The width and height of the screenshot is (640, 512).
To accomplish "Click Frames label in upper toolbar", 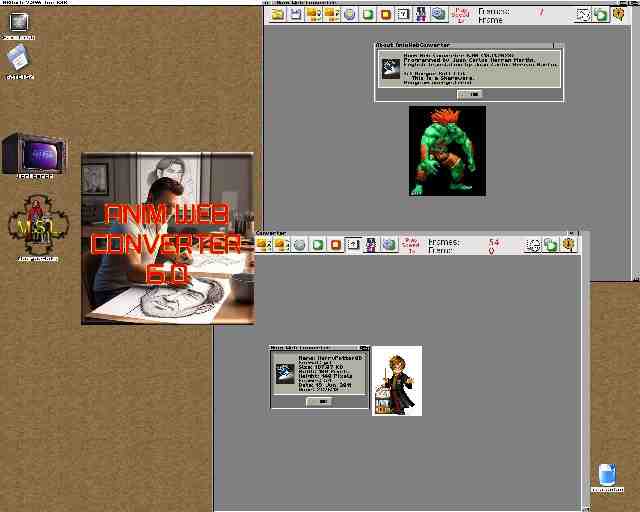I will (x=494, y=11).
